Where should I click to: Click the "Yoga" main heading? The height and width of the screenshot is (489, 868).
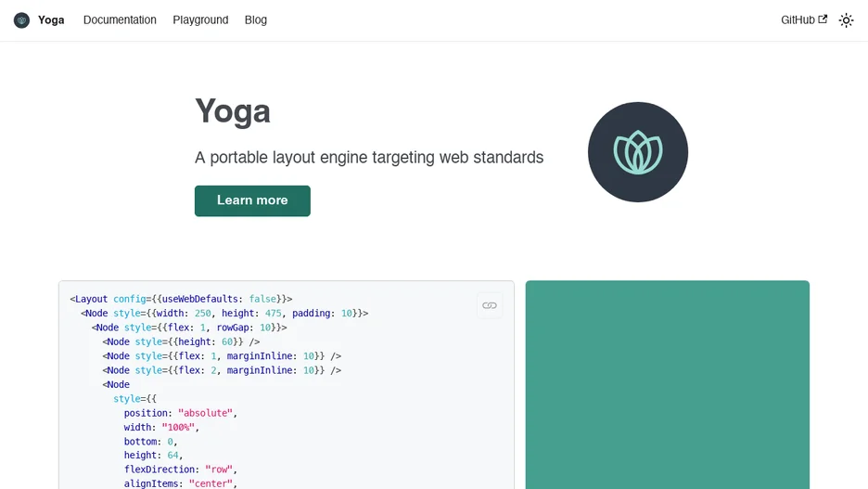(x=233, y=111)
